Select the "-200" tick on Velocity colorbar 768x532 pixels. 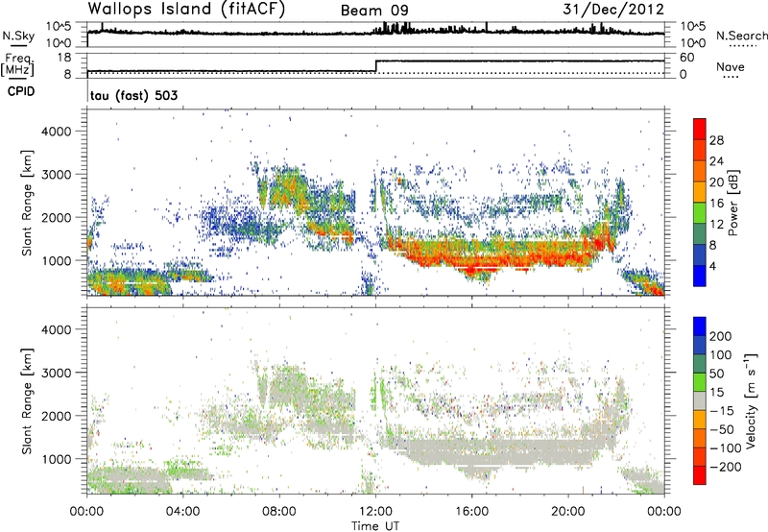(x=725, y=467)
